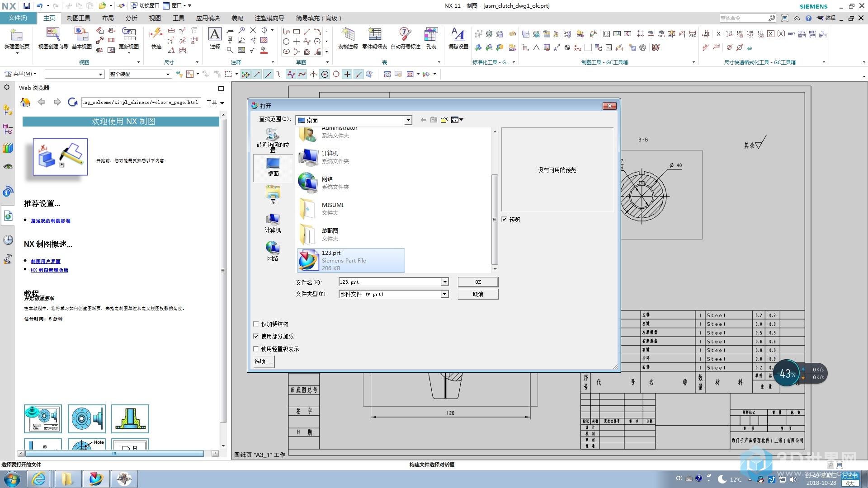Viewport: 868px width, 488px height.
Task: Open the 指定我的制图标准 link
Action: point(51,221)
